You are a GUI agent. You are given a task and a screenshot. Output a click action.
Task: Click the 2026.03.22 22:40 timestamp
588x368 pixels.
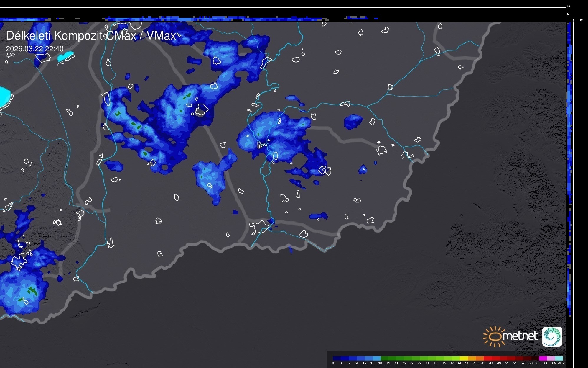pos(34,49)
